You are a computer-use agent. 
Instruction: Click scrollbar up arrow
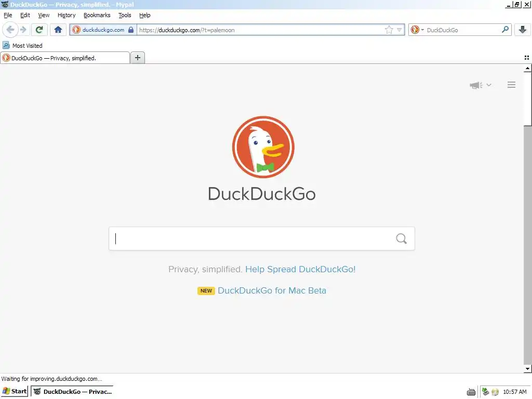[x=527, y=68]
